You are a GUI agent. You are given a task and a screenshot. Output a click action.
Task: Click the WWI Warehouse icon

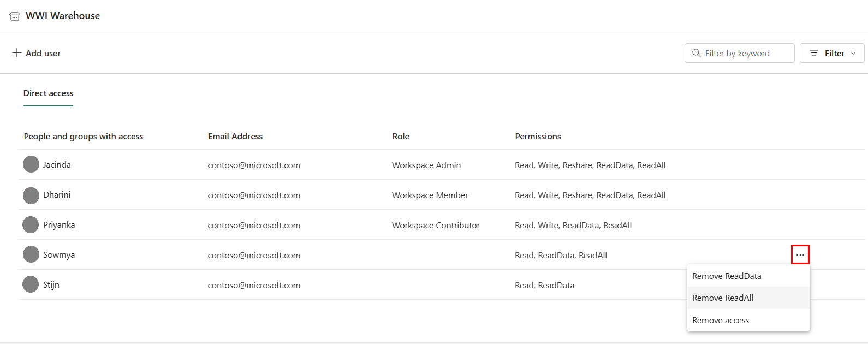(x=15, y=16)
